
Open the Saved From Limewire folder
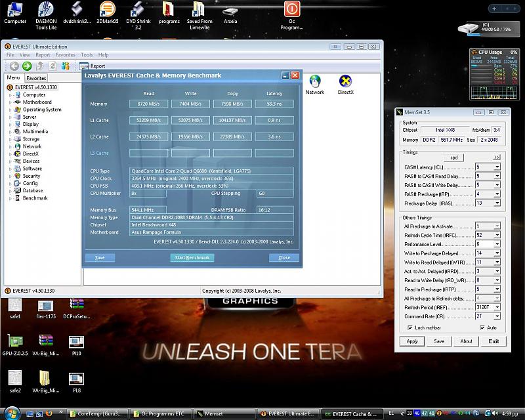pos(199,15)
